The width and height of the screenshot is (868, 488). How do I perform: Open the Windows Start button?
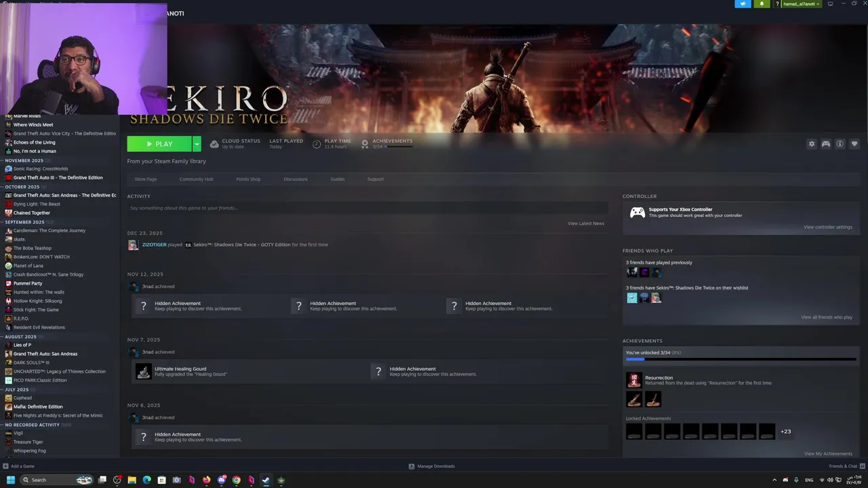[x=10, y=480]
